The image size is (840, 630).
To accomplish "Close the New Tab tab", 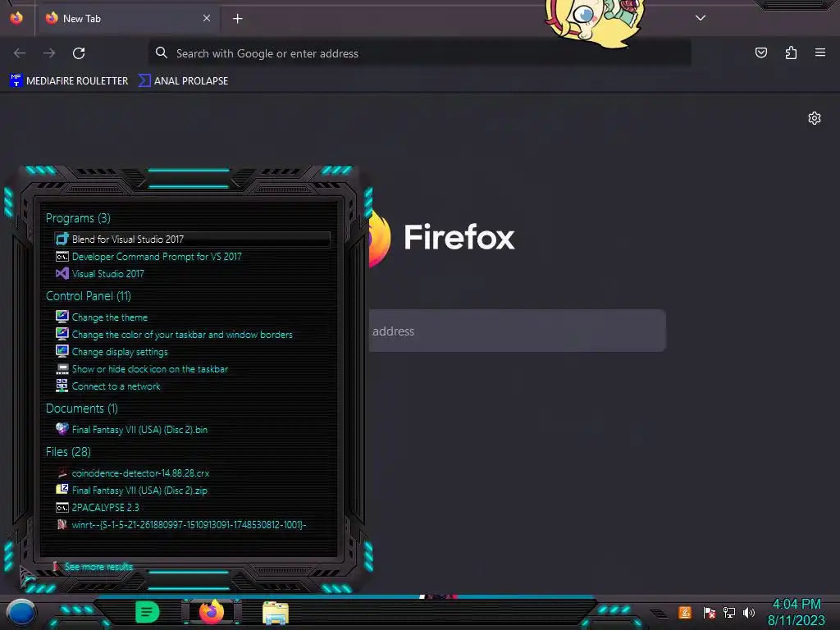I will [207, 18].
